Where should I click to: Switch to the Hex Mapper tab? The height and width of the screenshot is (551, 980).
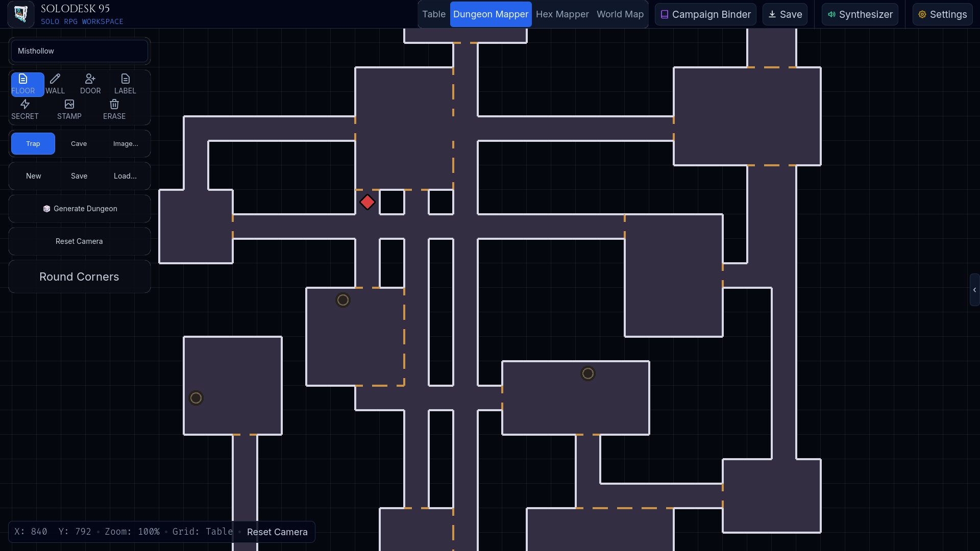pyautogui.click(x=562, y=14)
